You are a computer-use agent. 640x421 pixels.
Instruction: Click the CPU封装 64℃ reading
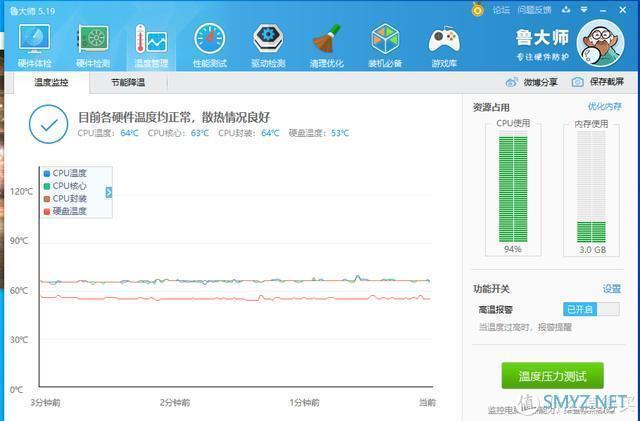pyautogui.click(x=249, y=133)
